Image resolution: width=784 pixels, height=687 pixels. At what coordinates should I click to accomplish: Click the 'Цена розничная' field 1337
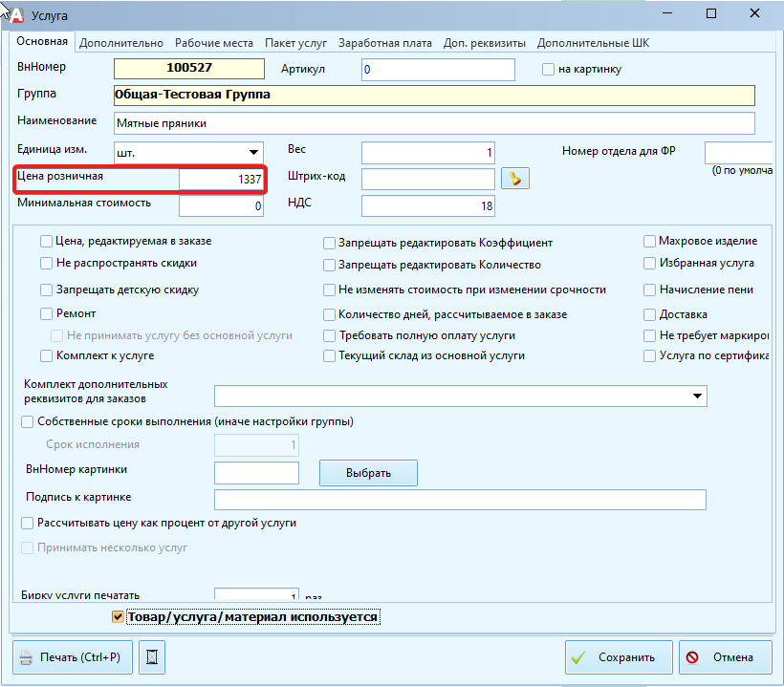(221, 179)
